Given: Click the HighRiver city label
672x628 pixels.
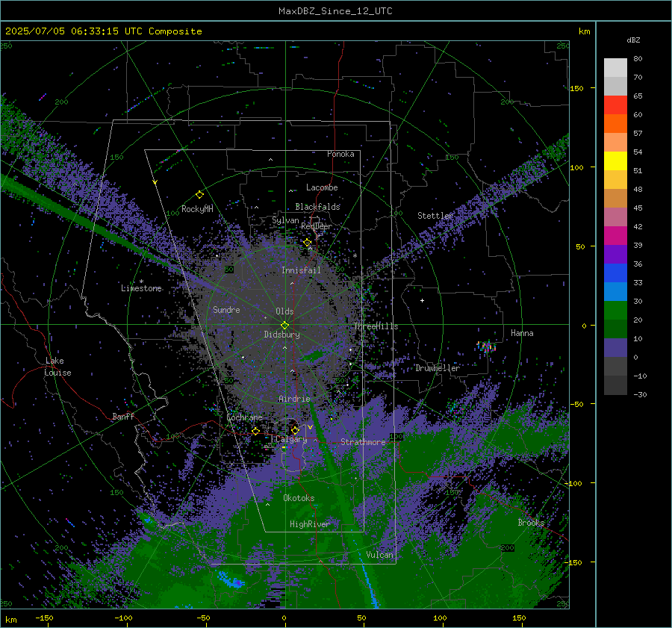Looking at the screenshot, I should coord(310,524).
